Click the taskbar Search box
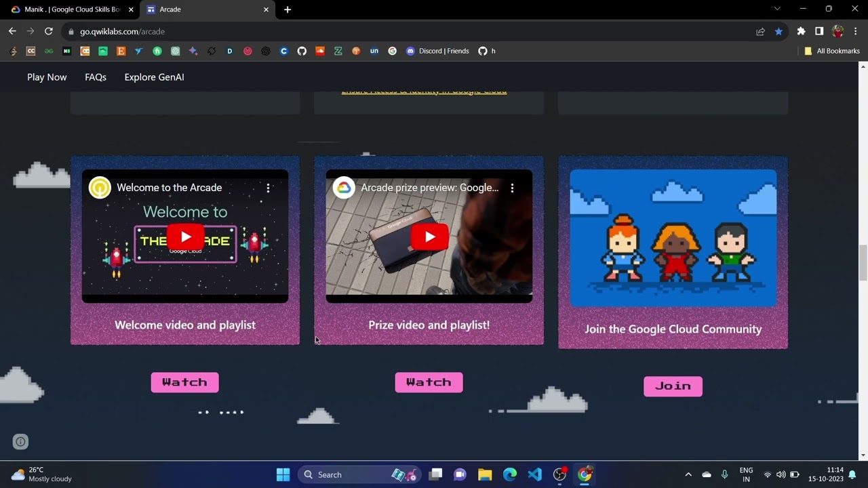 click(359, 474)
